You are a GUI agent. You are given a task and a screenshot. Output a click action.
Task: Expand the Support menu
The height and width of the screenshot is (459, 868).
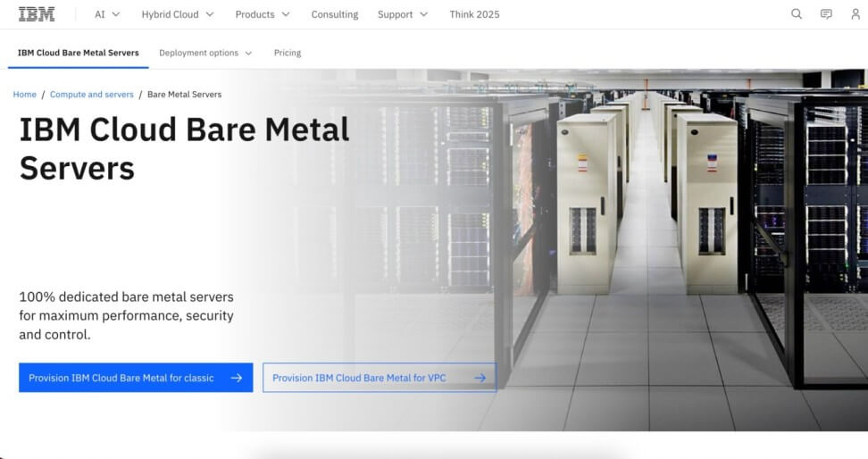[403, 14]
